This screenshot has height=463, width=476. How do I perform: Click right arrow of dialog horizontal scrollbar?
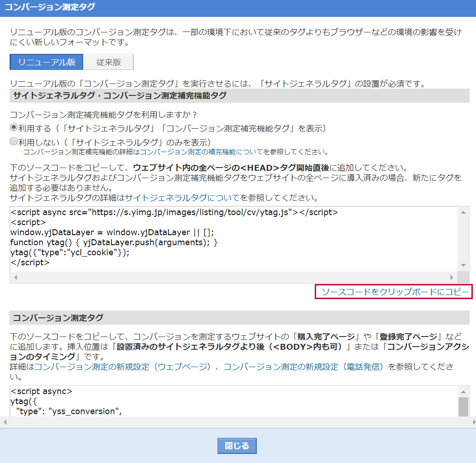[x=474, y=422]
